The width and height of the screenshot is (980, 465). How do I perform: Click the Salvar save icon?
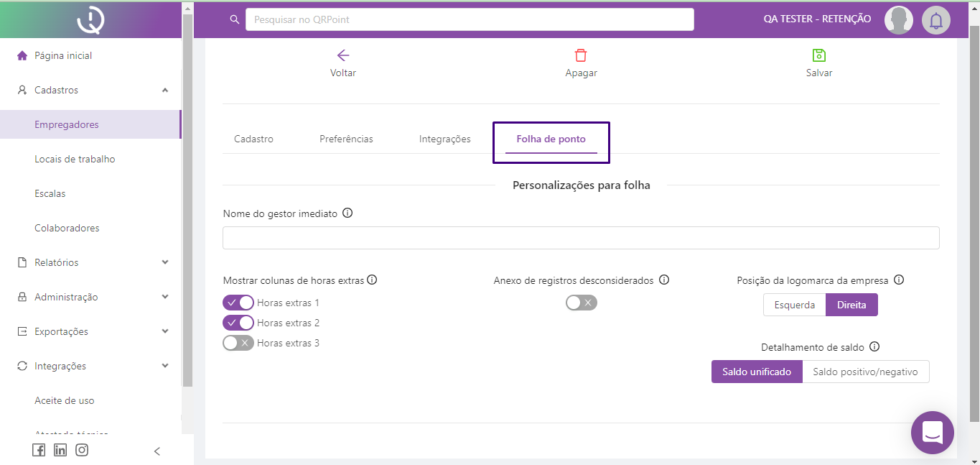(x=819, y=55)
